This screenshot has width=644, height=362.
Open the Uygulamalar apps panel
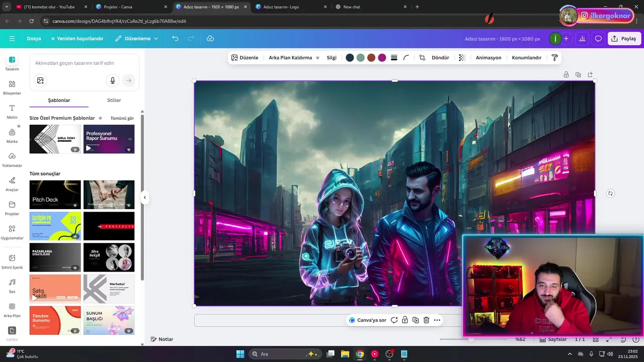pyautogui.click(x=12, y=232)
